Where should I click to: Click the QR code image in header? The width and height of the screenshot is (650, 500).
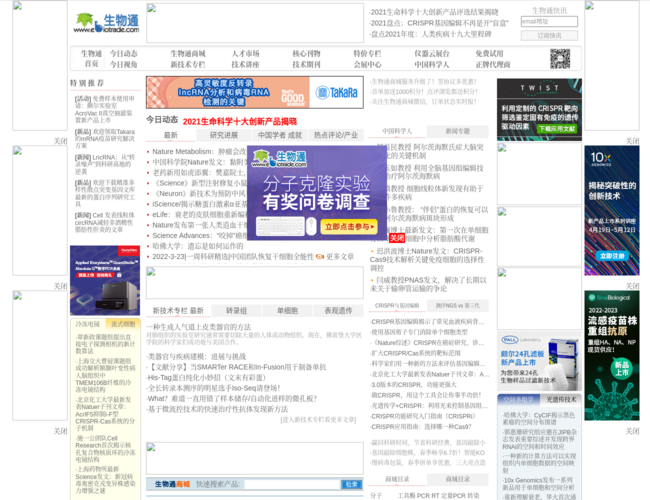[x=559, y=59]
